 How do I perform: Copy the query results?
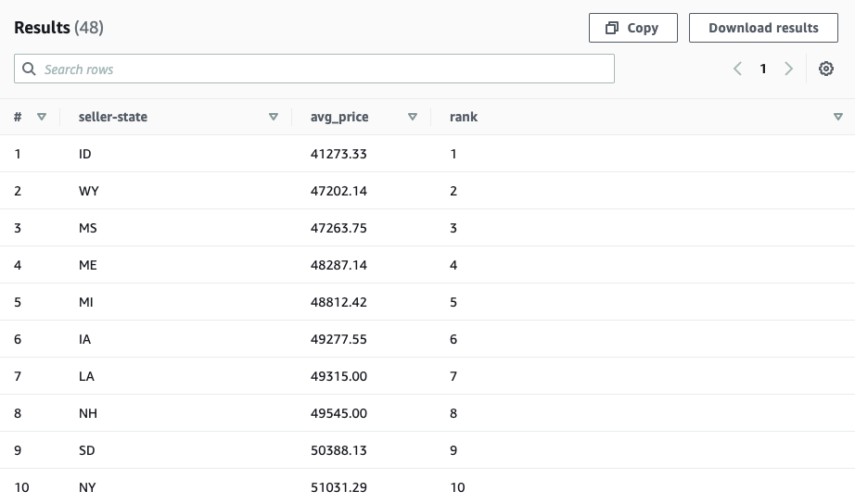(x=632, y=28)
